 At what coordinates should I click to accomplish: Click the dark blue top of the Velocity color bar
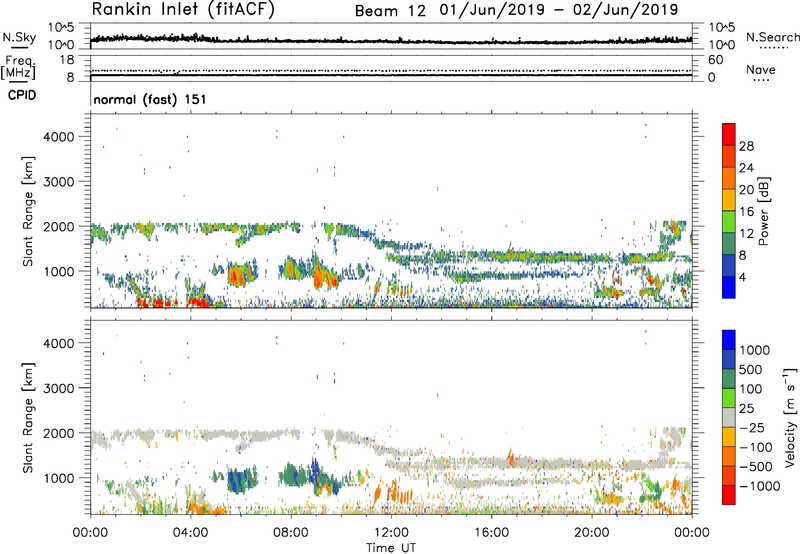point(729,340)
